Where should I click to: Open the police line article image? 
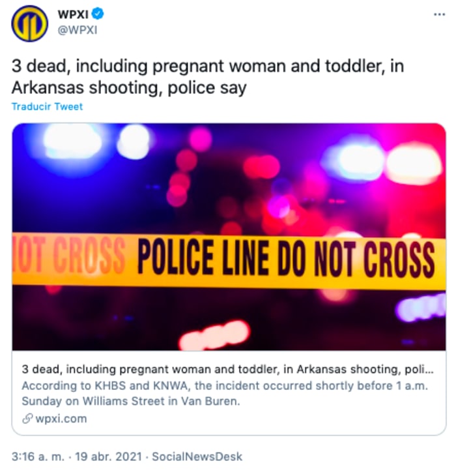point(229,237)
